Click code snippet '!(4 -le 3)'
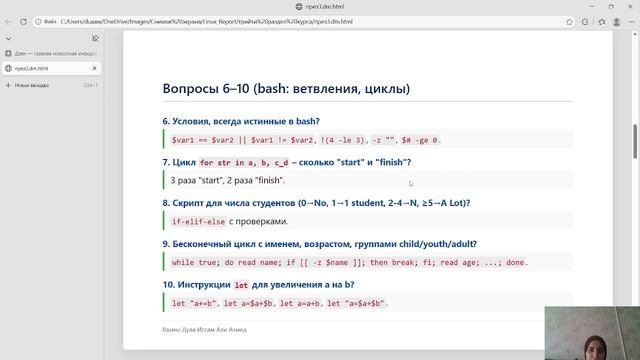This screenshot has width=640, height=360. click(x=343, y=140)
